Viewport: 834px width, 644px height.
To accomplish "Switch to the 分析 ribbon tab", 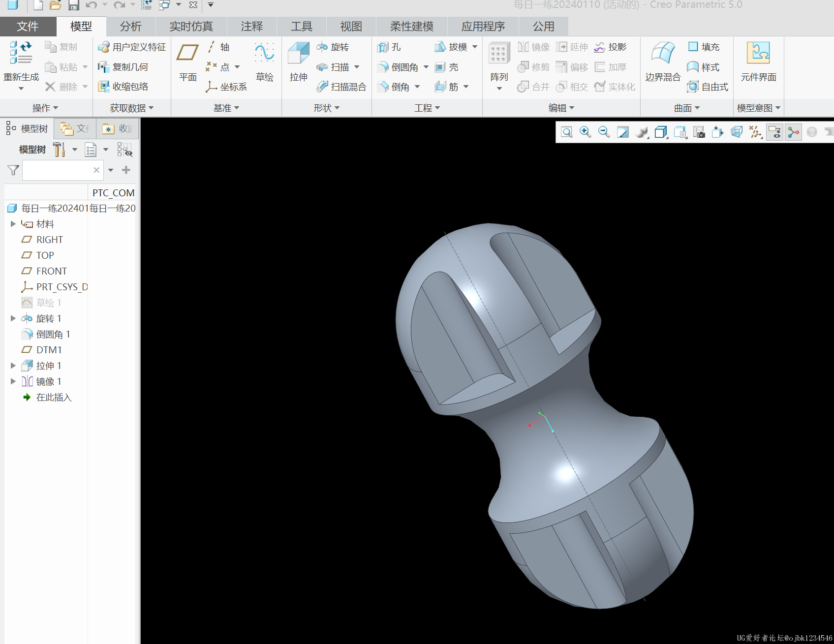I will 130,27.
